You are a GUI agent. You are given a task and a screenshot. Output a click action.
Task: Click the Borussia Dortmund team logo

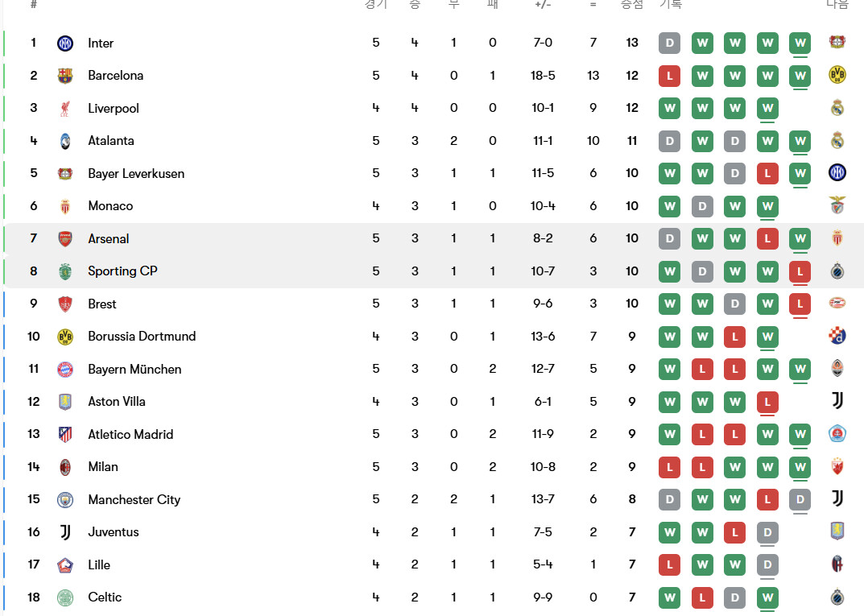(x=65, y=337)
